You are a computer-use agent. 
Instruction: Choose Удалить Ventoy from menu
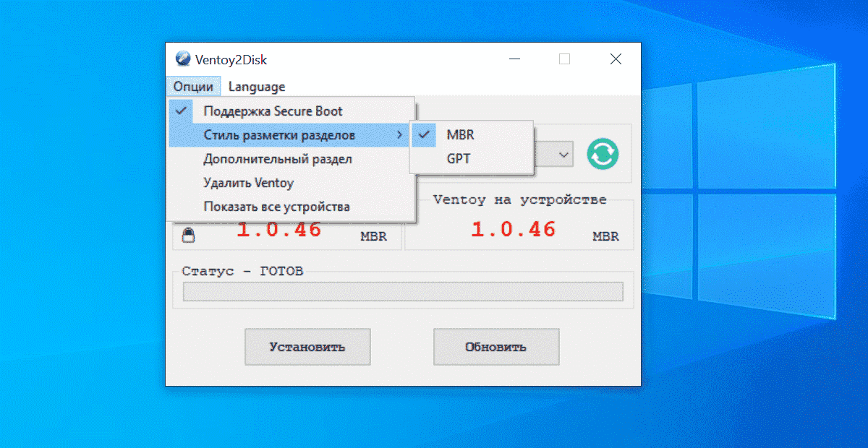click(x=248, y=183)
